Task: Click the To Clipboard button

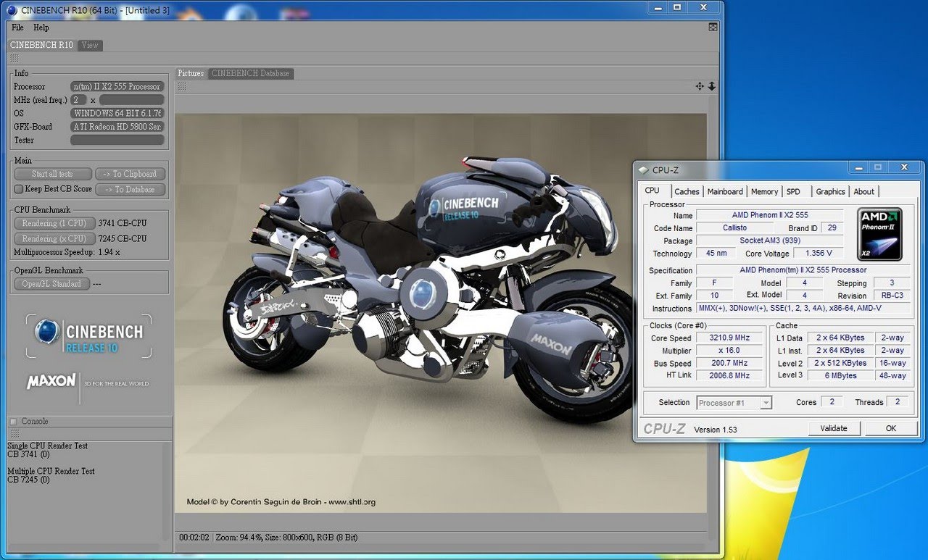Action: 130,174
